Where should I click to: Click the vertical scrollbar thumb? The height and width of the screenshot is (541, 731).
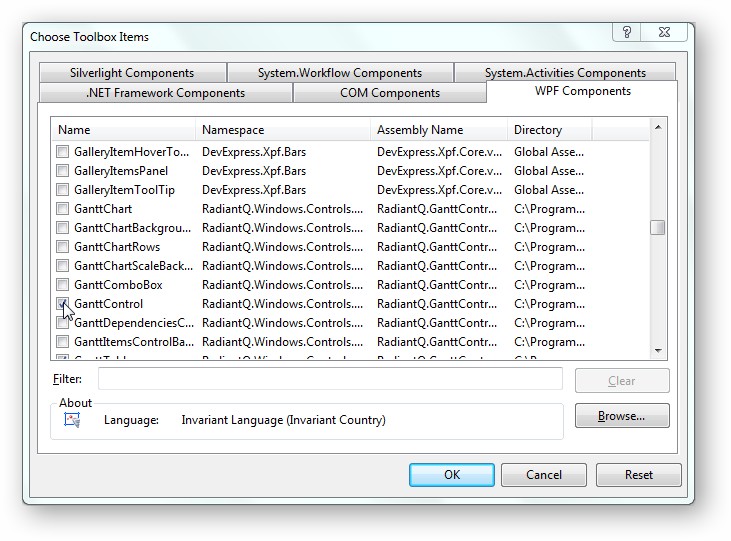point(657,227)
